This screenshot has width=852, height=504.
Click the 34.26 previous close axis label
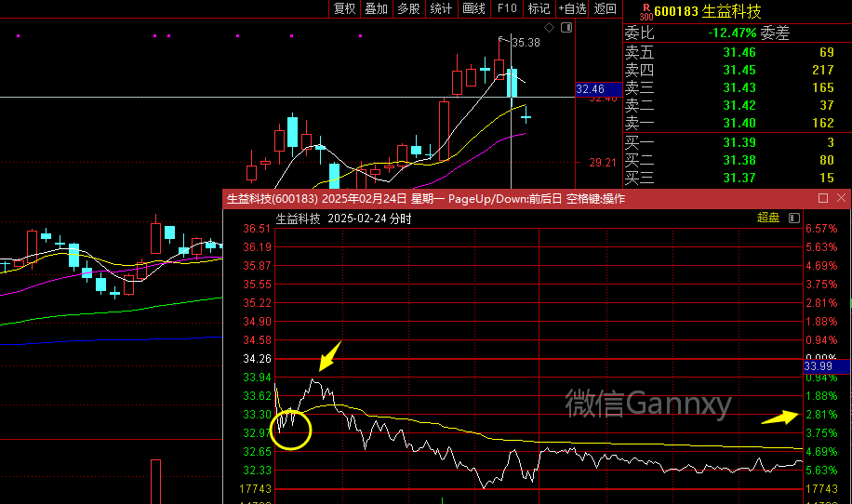(257, 359)
